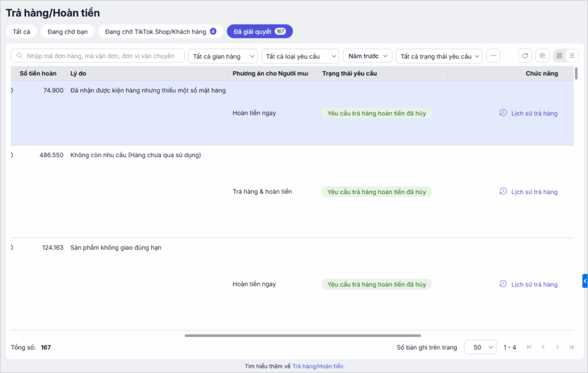
Task: Switch to list view layout
Action: [x=571, y=56]
